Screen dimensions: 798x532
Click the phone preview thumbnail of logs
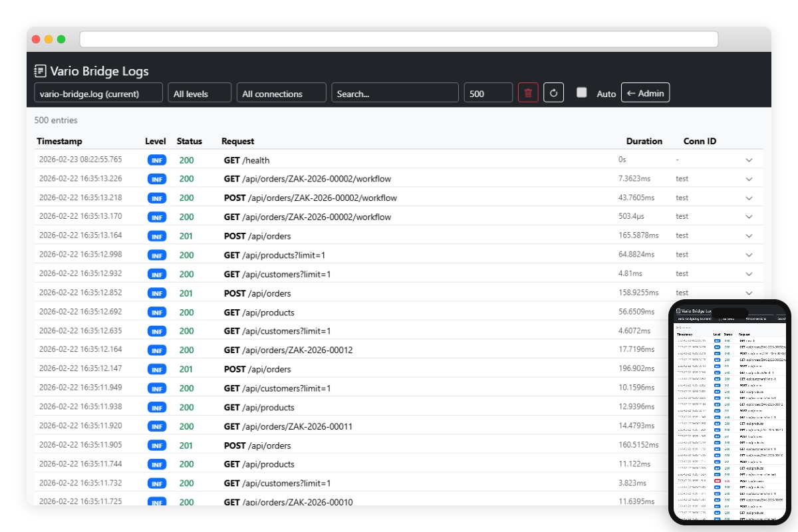pos(730,412)
